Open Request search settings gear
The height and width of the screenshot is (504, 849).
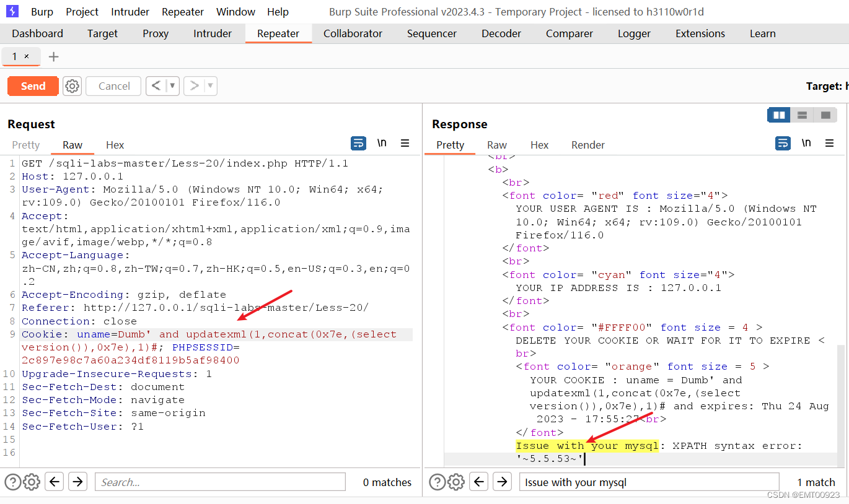tap(32, 482)
